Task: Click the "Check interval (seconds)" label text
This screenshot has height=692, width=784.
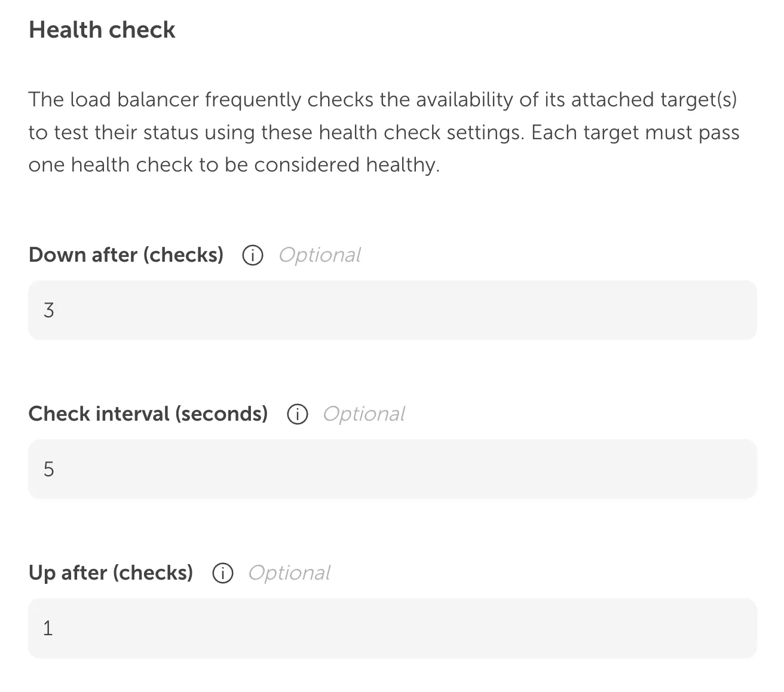Action: click(x=148, y=414)
